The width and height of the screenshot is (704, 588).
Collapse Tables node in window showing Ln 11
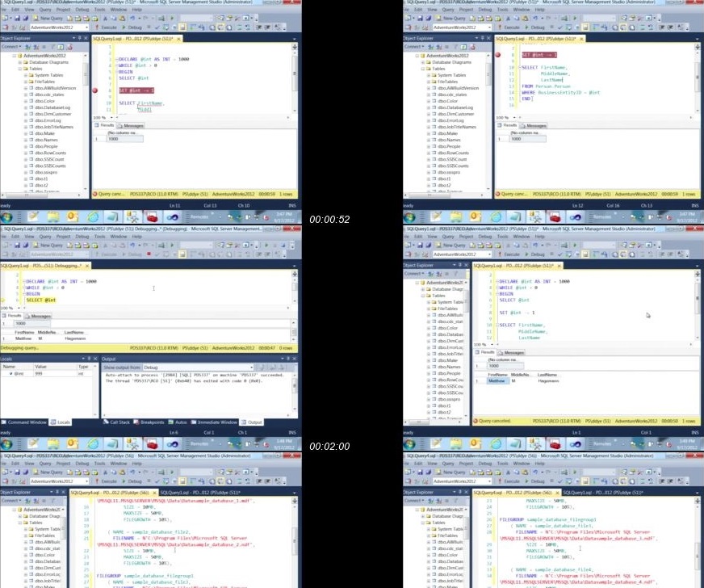click(20, 69)
